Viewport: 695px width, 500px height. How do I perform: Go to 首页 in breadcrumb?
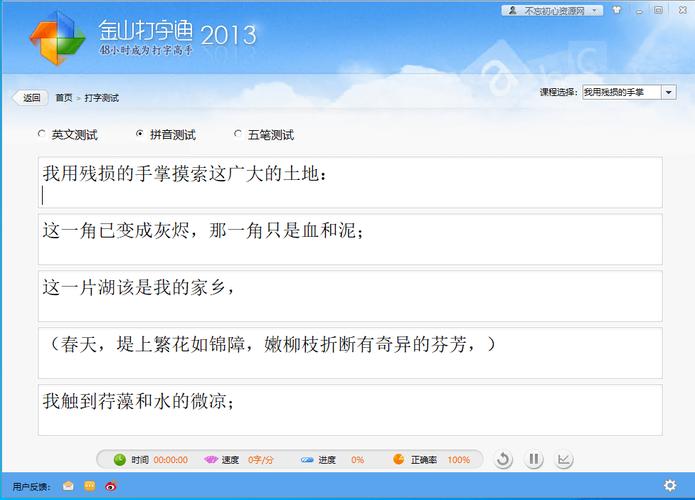coord(64,98)
